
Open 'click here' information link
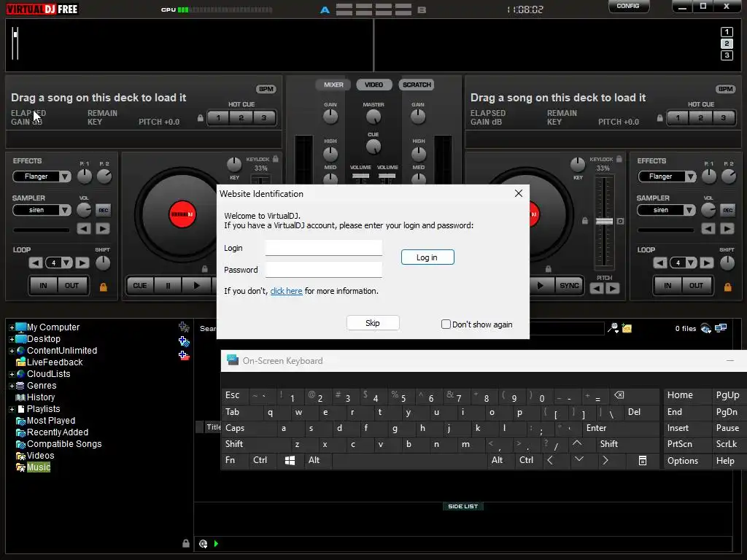286,291
